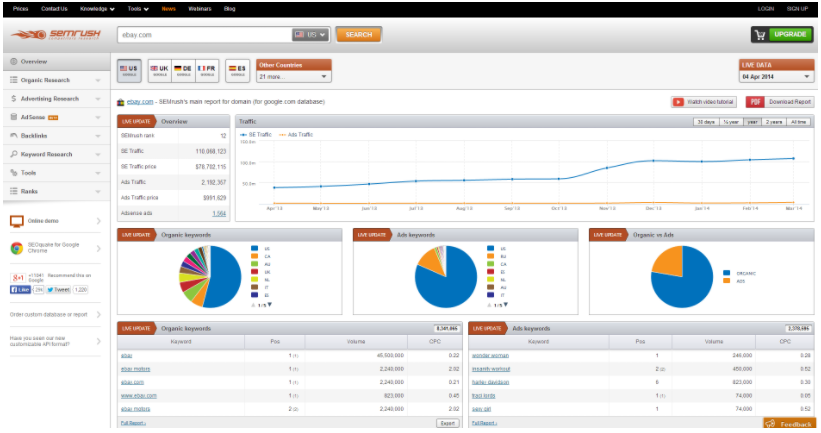Image resolution: width=821 pixels, height=433 pixels.
Task: Open the Prices top menu item
Action: [20, 9]
